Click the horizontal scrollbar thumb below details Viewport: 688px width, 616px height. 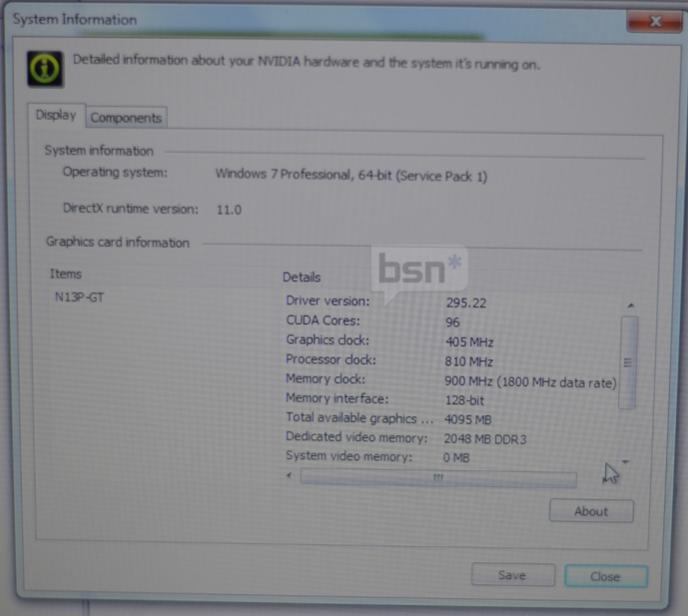(438, 478)
